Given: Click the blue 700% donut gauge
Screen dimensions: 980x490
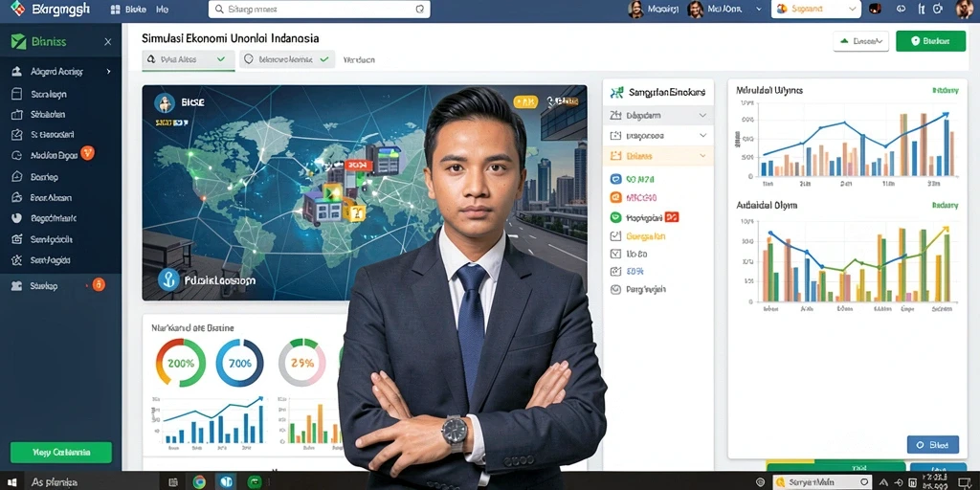Looking at the screenshot, I should click(x=240, y=363).
